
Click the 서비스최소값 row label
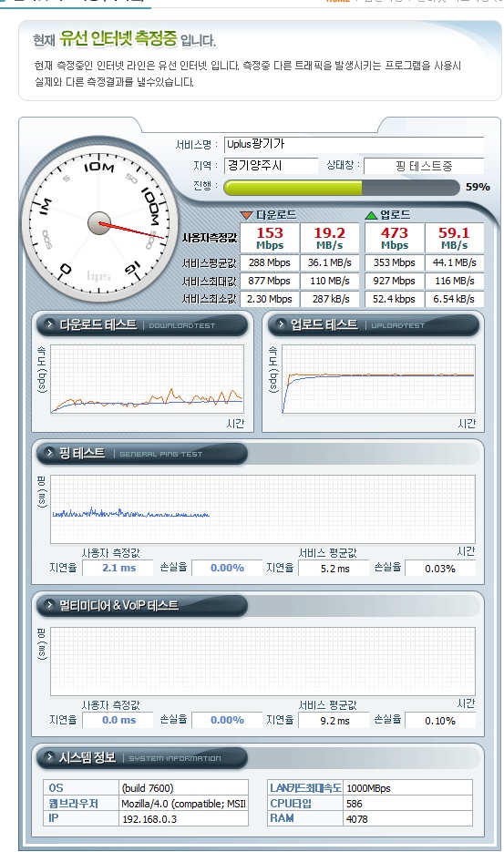tap(210, 299)
